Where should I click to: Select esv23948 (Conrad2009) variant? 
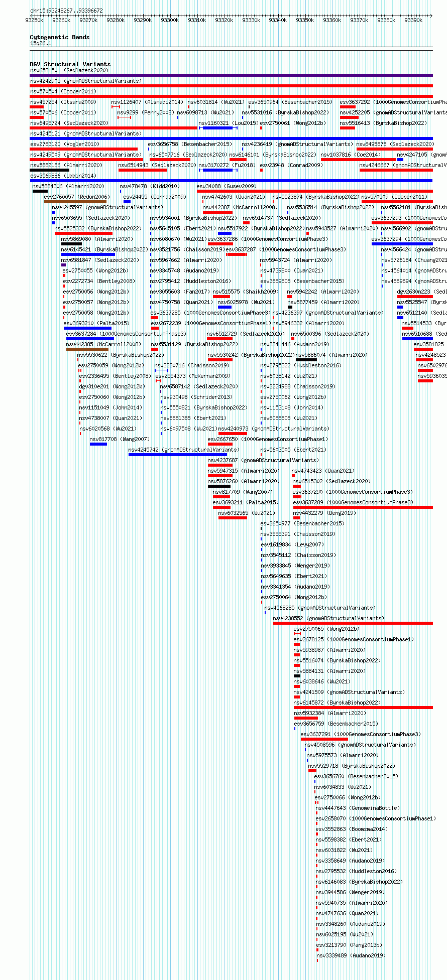click(x=291, y=165)
